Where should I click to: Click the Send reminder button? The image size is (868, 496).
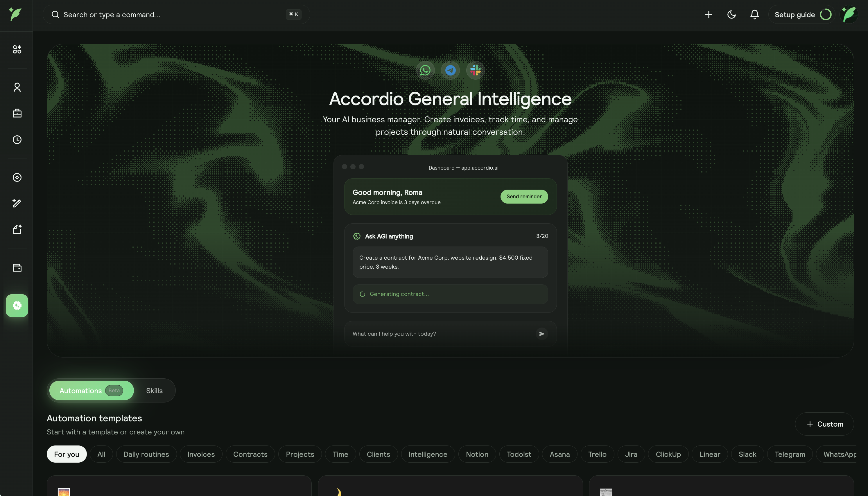tap(524, 196)
